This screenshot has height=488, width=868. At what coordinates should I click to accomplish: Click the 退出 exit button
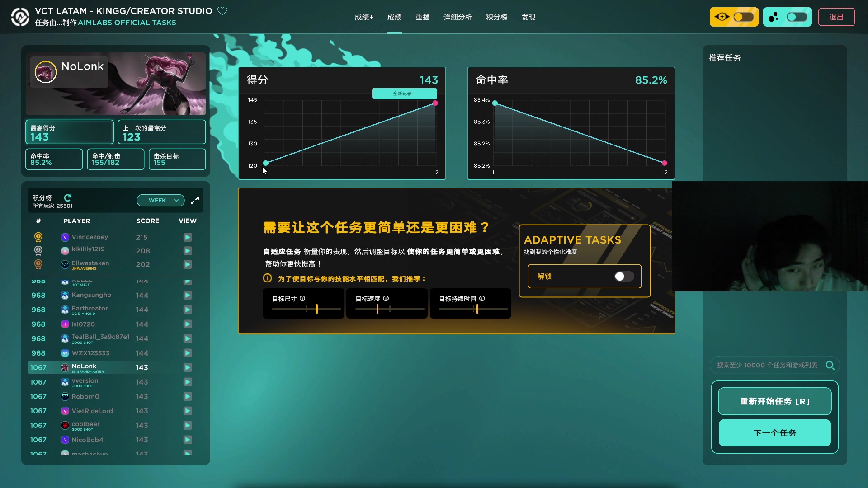(836, 17)
